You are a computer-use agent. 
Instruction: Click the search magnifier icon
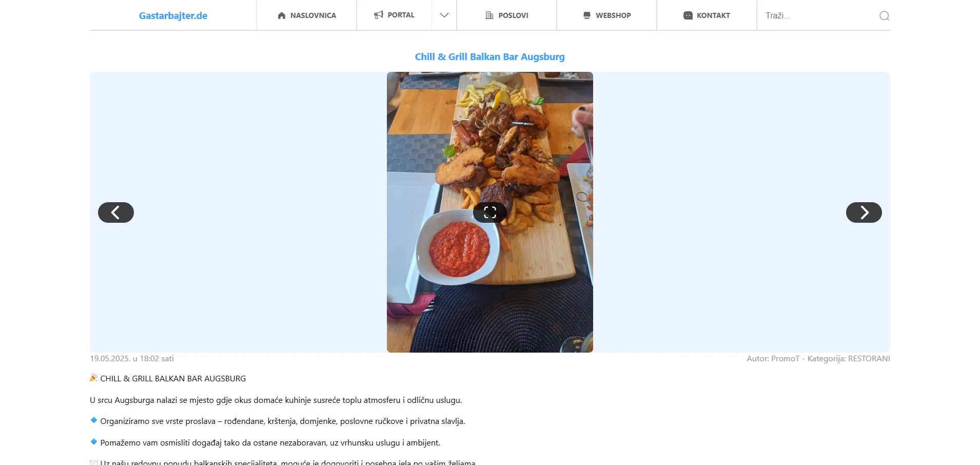point(884,16)
